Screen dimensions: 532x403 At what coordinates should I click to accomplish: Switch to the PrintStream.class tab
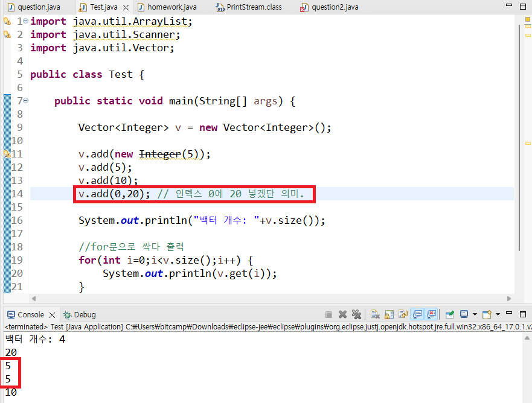(249, 7)
